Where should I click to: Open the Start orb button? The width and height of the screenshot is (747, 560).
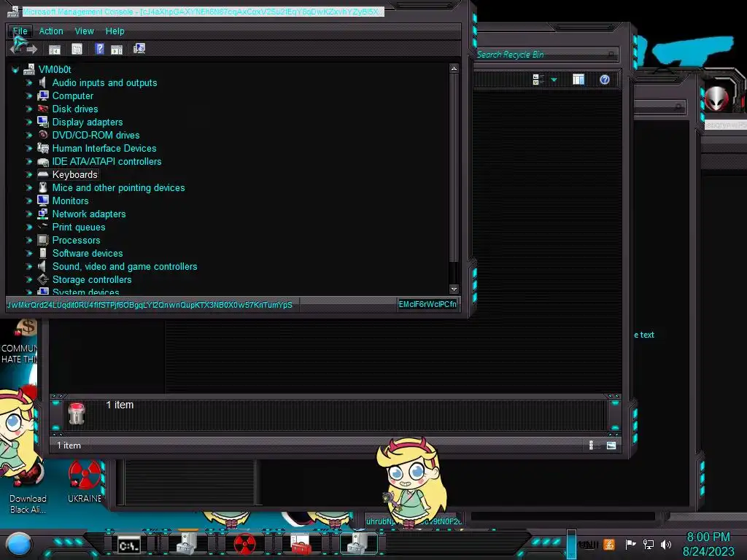[18, 544]
